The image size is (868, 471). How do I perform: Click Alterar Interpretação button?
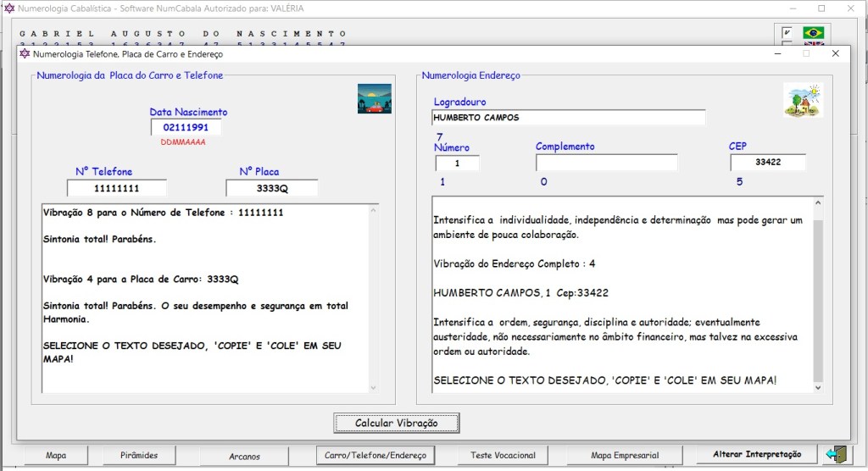coord(757,454)
